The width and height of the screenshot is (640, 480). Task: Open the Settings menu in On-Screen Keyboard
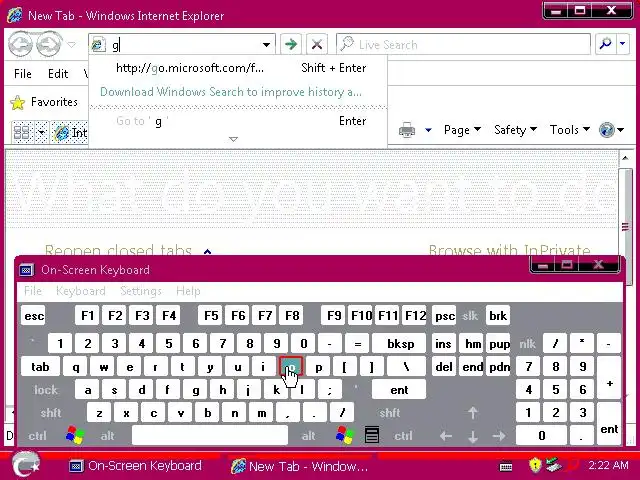(x=141, y=291)
